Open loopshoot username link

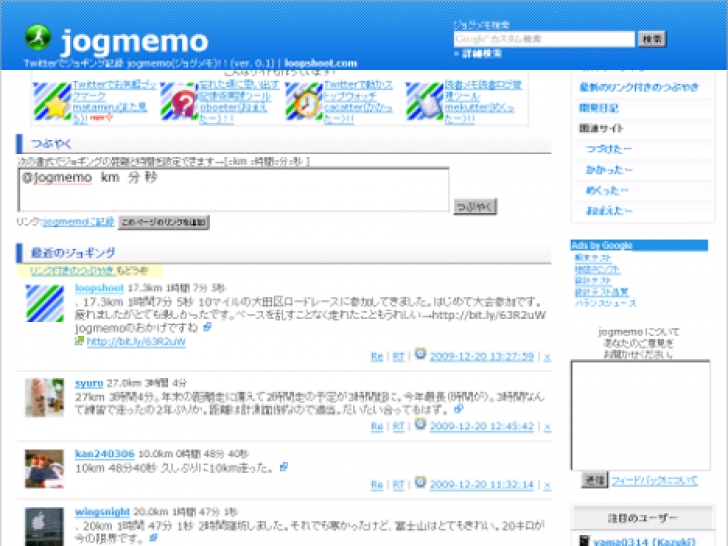coord(99,288)
